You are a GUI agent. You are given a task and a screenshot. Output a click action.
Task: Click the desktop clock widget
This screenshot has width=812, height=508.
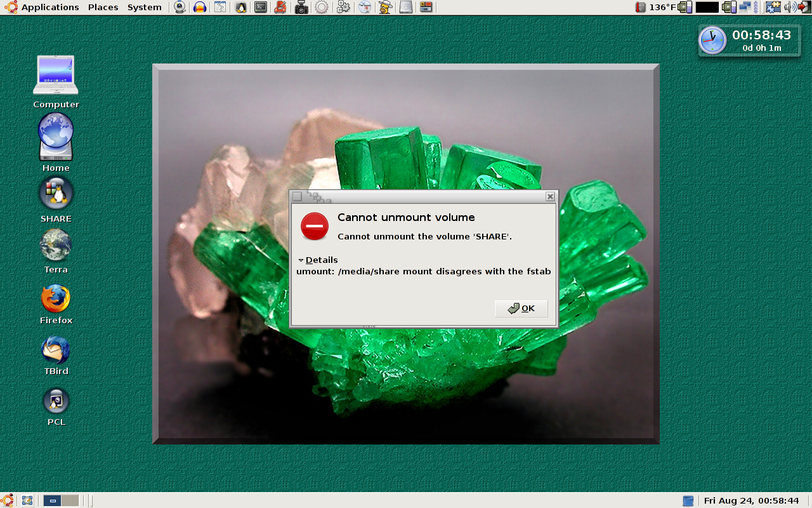point(749,41)
